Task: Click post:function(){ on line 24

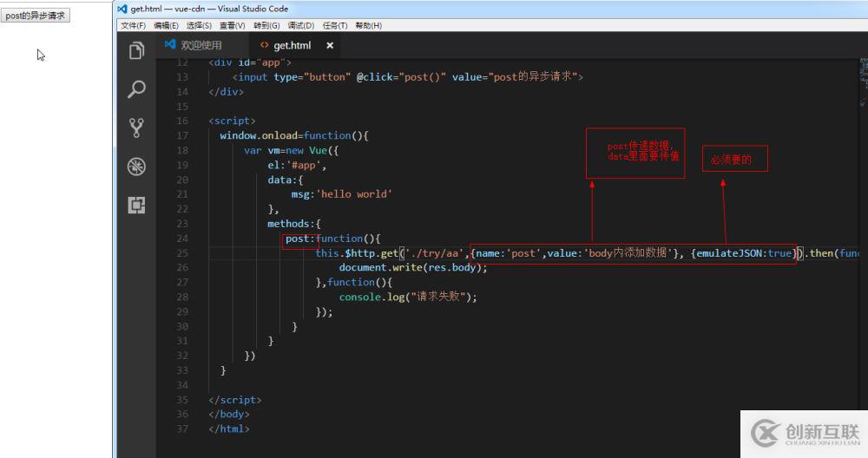Action: (332, 239)
